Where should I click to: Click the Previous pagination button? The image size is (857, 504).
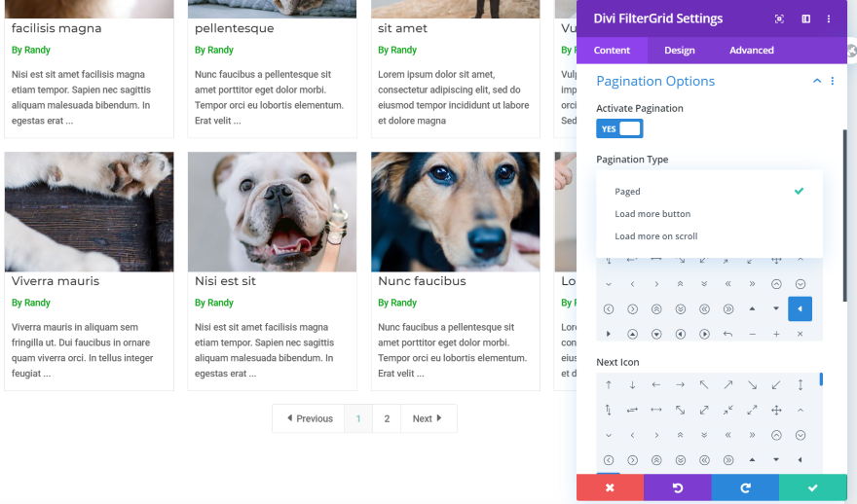309,418
